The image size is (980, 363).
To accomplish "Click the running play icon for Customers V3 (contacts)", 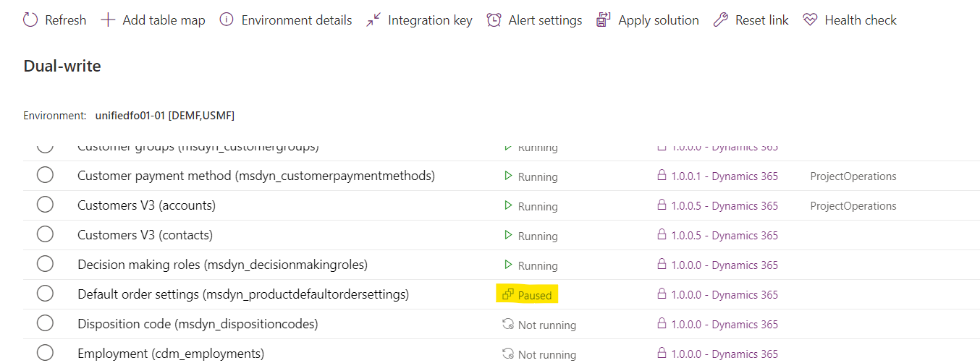I will point(508,235).
